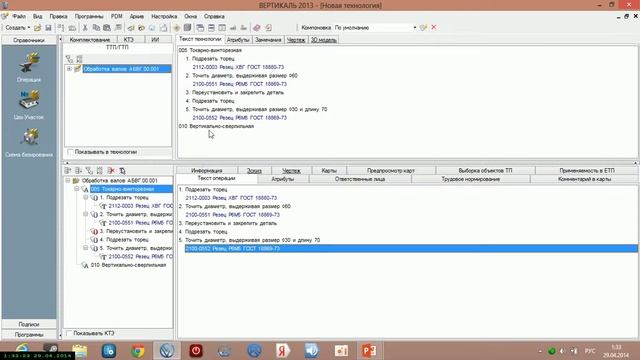Open the Программы menu
The height and width of the screenshot is (360, 640).
89,16
